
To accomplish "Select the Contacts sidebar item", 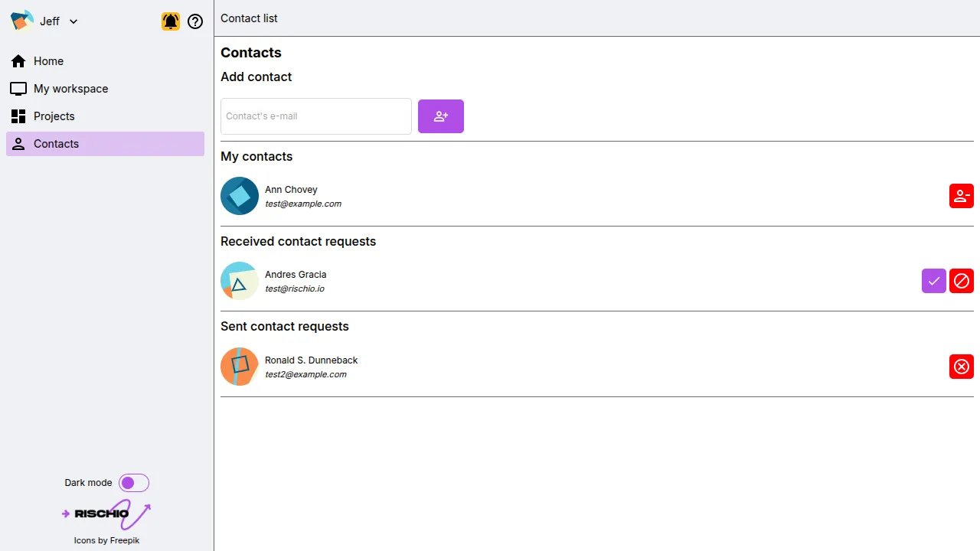I will (56, 144).
